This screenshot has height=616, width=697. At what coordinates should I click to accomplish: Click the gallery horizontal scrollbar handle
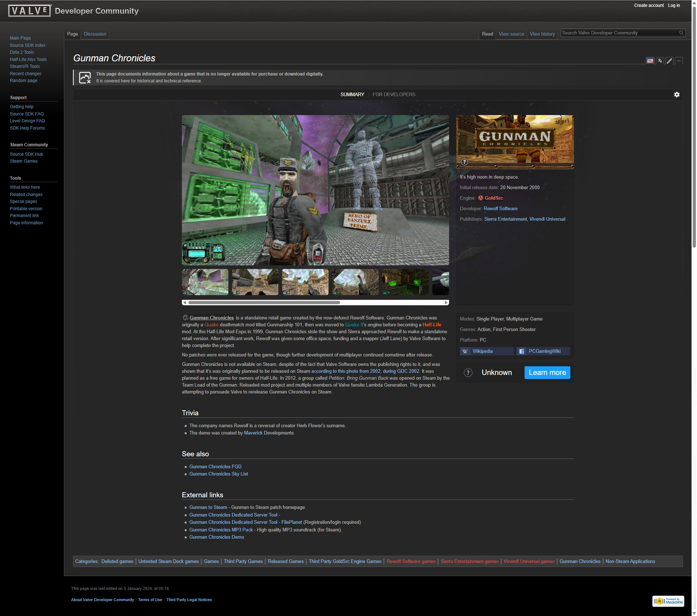tap(264, 303)
